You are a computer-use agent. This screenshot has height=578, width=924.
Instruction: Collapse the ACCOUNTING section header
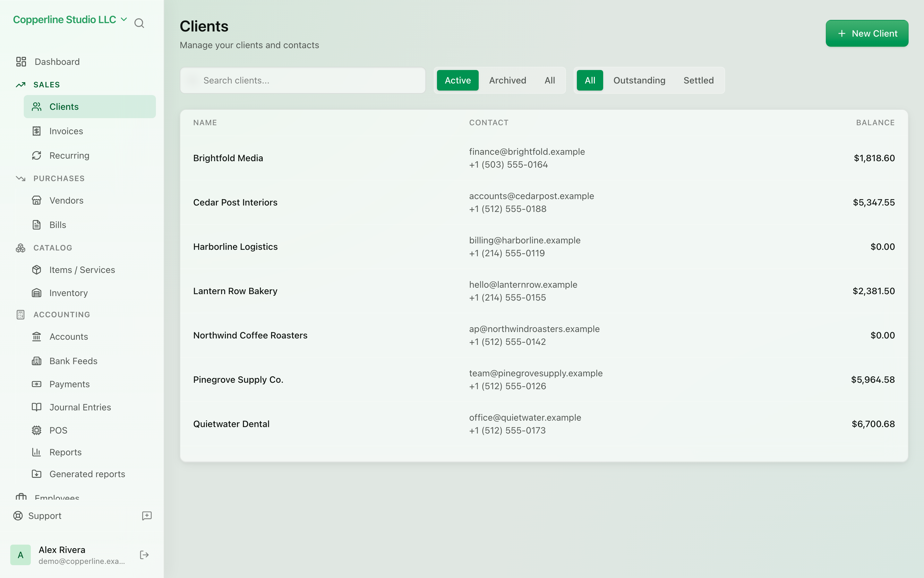coord(62,315)
